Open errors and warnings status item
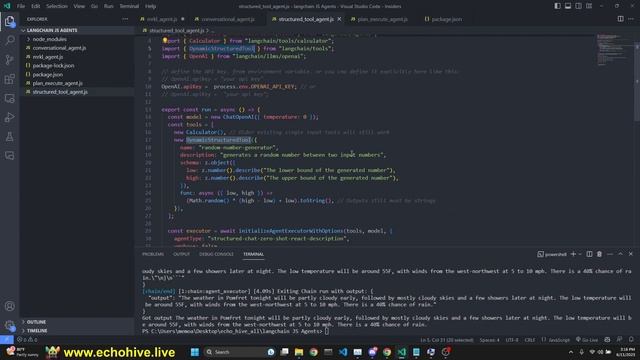The width and height of the screenshot is (640, 360). point(27,340)
